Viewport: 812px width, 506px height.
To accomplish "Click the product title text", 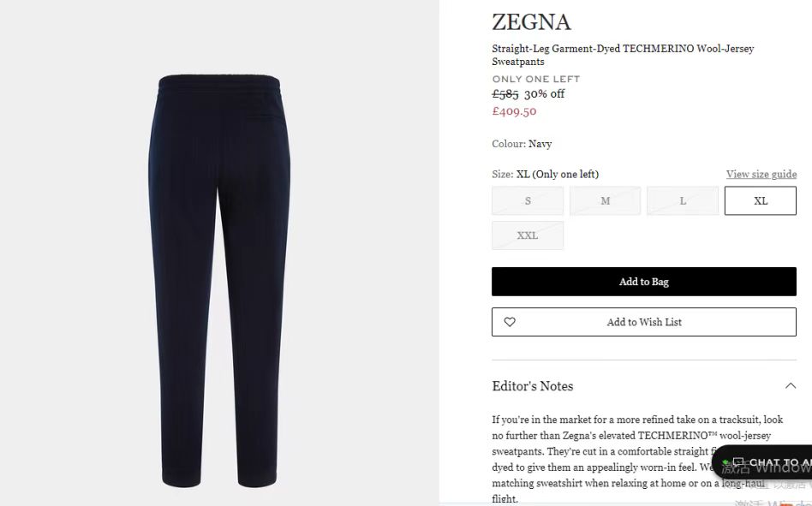I will pos(623,55).
